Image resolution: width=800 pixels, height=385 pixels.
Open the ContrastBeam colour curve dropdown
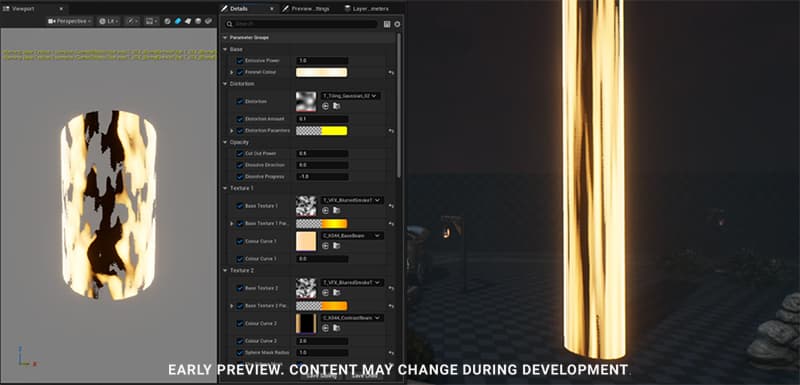pos(352,318)
